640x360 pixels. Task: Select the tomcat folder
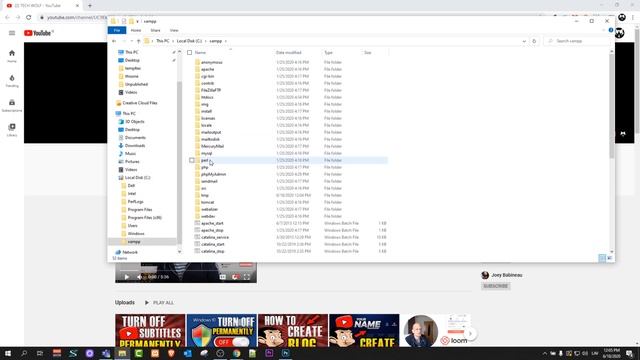[207, 202]
